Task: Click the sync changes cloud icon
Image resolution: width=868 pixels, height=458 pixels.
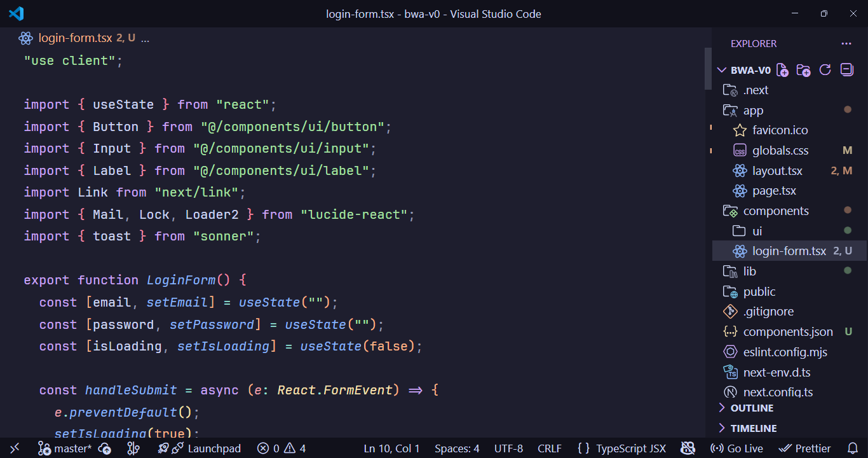Action: coord(105,448)
